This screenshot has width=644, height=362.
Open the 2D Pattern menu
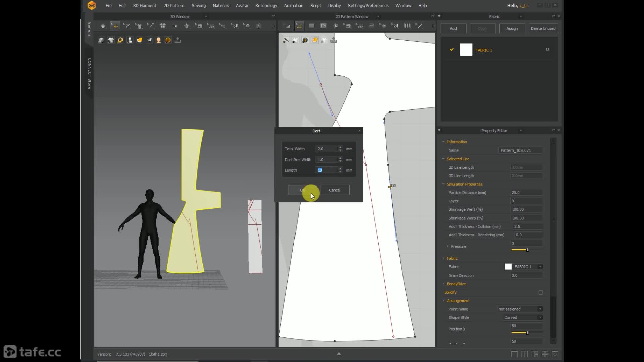point(174,5)
